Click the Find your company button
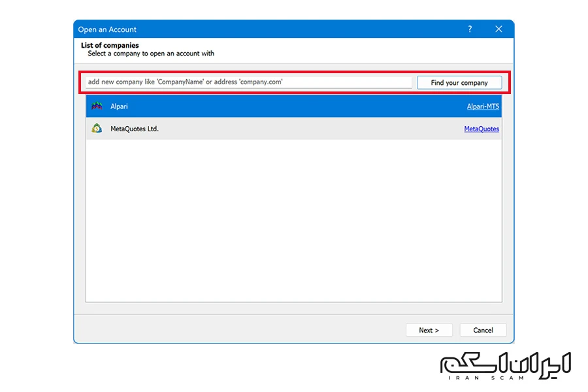The image size is (588, 392). 459,82
